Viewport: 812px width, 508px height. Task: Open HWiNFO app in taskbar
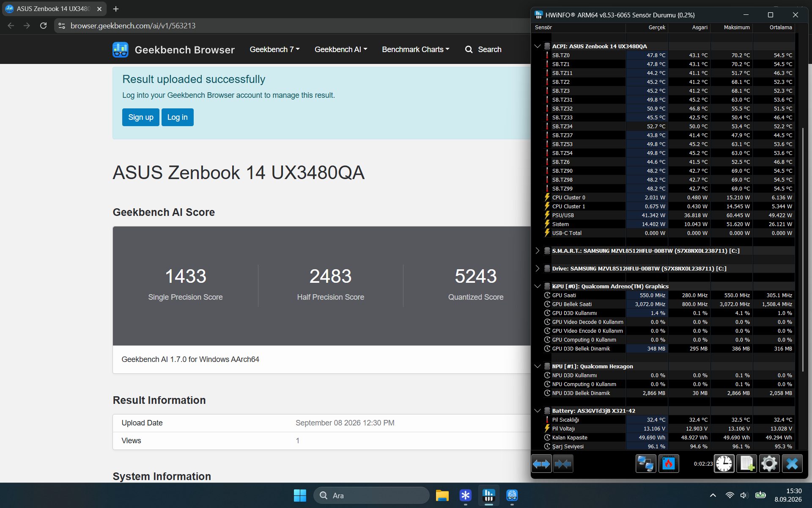click(488, 495)
